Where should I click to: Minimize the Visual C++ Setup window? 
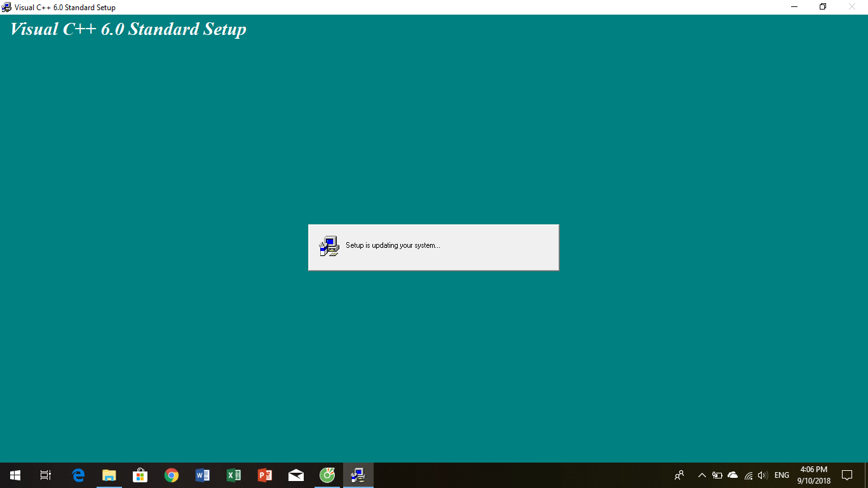(x=794, y=7)
